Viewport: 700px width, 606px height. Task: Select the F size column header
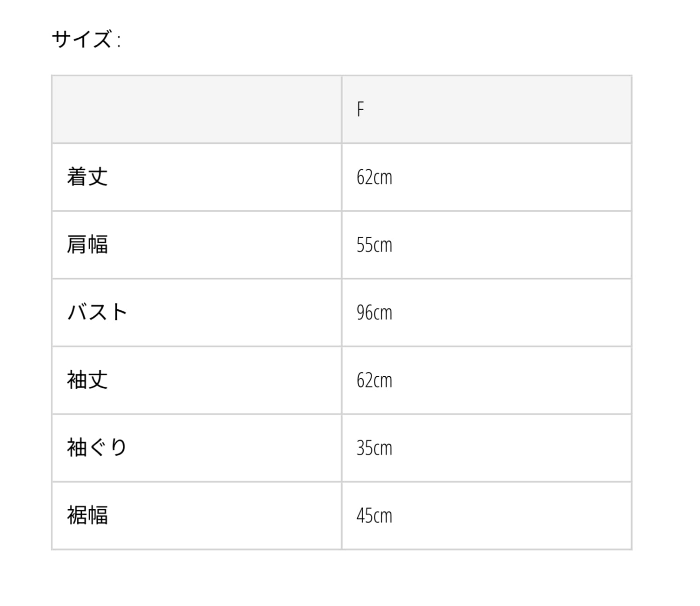(360, 110)
